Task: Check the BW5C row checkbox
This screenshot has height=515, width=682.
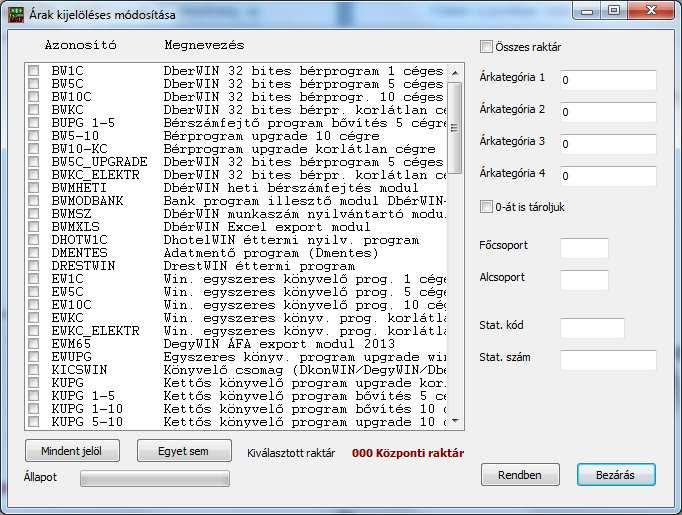Action: [33, 84]
